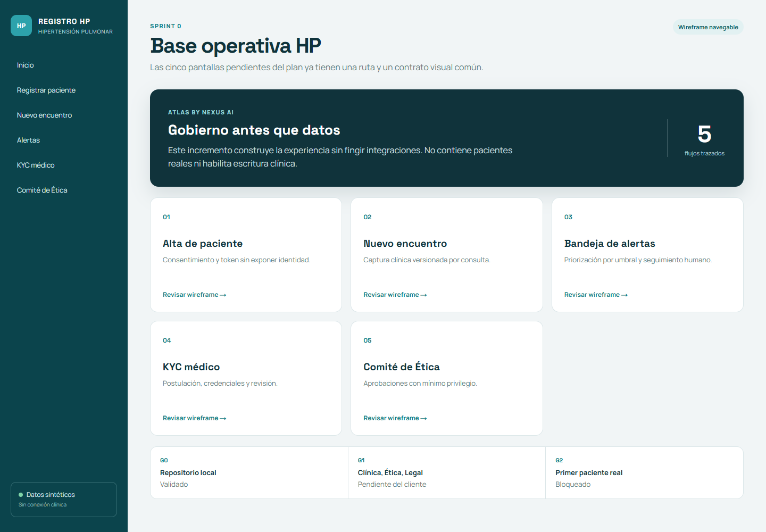
Task: Click the Validado status text
Action: pyautogui.click(x=174, y=484)
